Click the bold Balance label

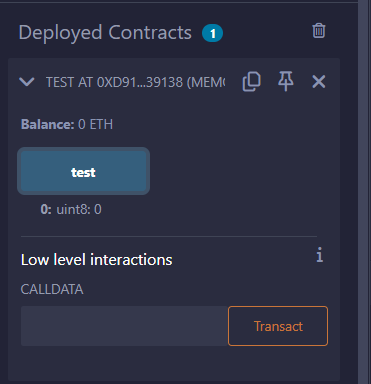point(48,124)
